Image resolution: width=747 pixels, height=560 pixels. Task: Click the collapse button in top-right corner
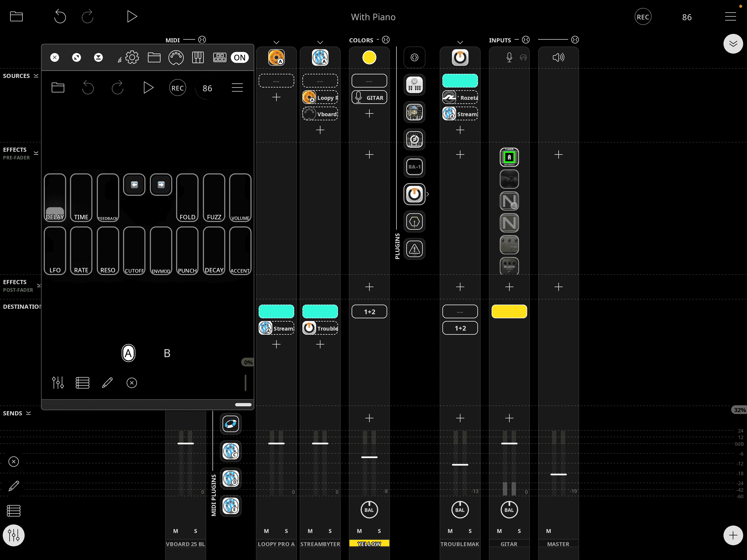(733, 43)
